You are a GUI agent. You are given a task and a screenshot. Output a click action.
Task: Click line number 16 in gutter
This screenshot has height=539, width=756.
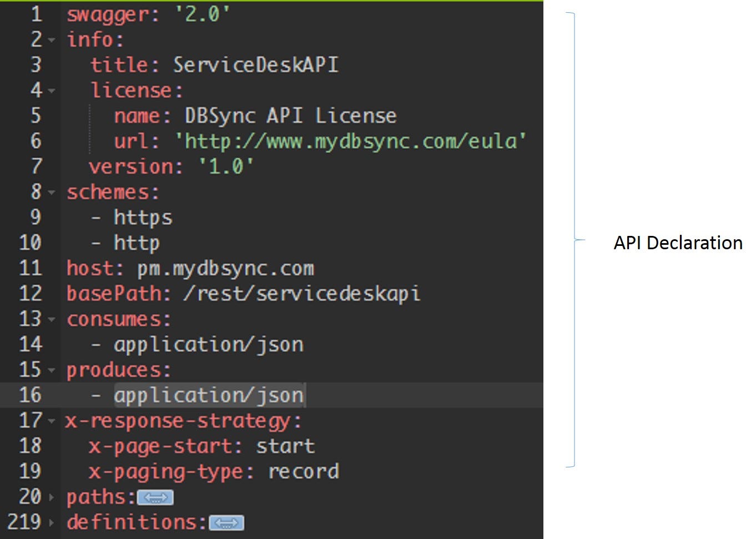click(31, 395)
